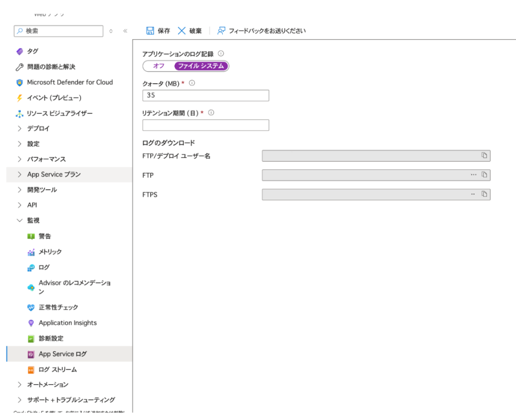Collapse the 監視 section
Image resolution: width=516 pixels, height=420 pixels.
coord(20,220)
